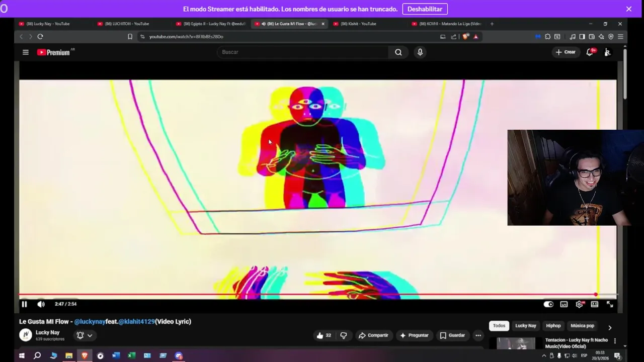
Task: Open options for Tentacion video suggestion
Action: point(615,341)
